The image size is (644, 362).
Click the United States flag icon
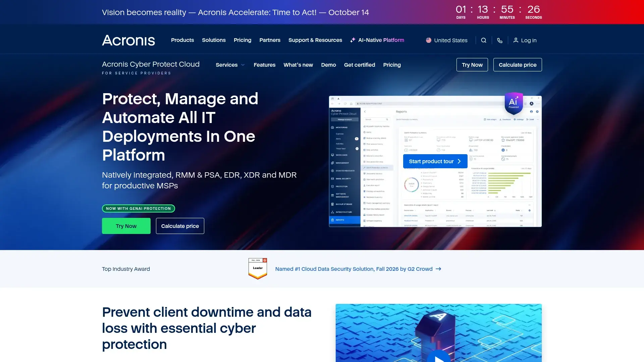[x=429, y=40]
